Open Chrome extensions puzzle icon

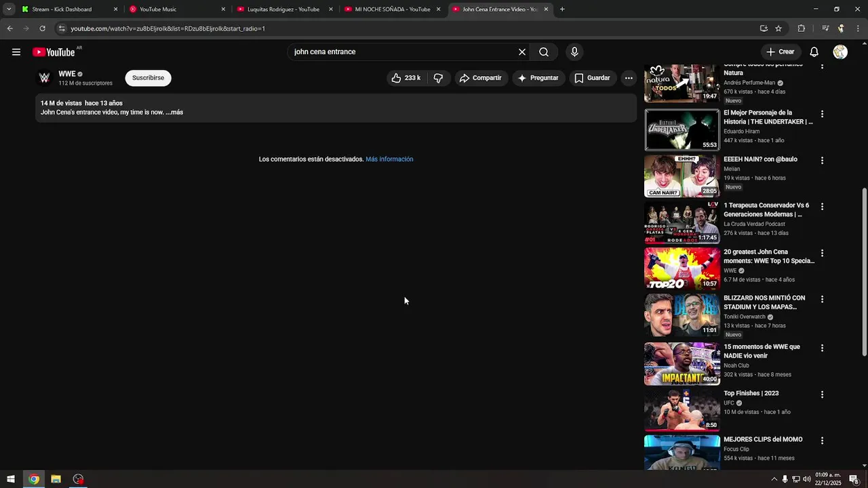(802, 28)
